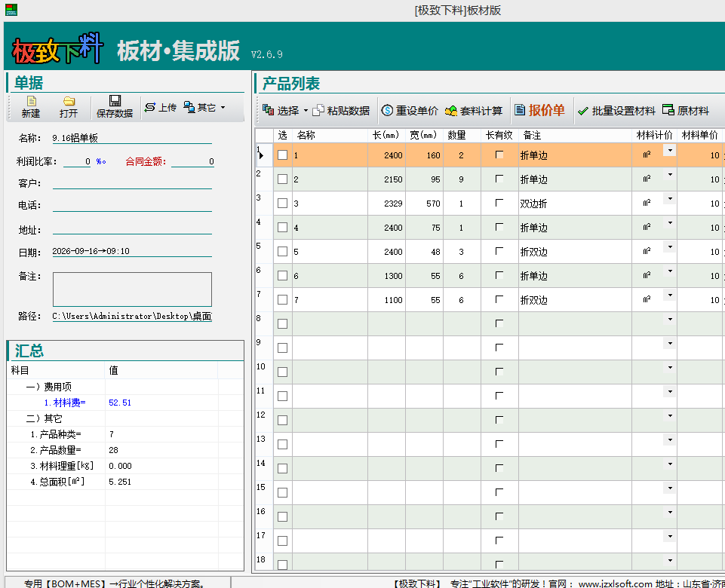
Task: Click the 备注 column header in the product list
Action: tap(575, 136)
